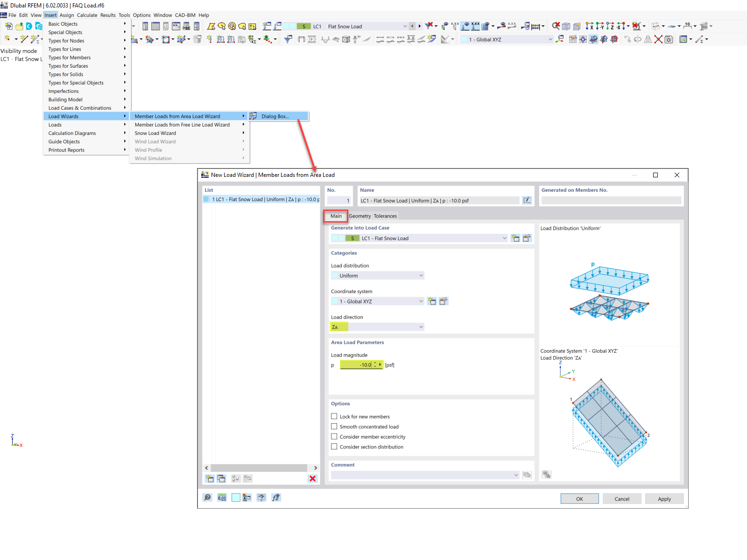
Task: Select the new coordinate system icon beside Global XYZ
Action: [x=431, y=301]
